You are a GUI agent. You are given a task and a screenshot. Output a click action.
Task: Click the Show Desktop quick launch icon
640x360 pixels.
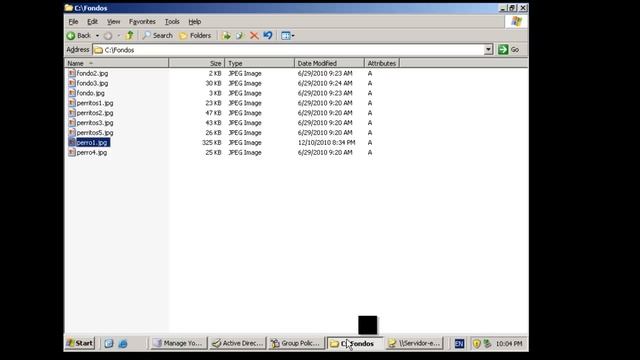(x=109, y=343)
